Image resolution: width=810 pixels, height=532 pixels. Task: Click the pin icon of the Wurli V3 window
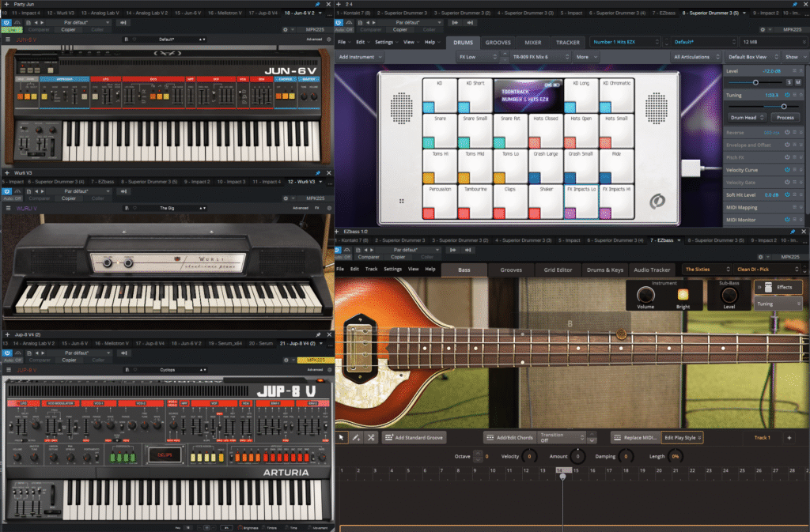pos(318,173)
